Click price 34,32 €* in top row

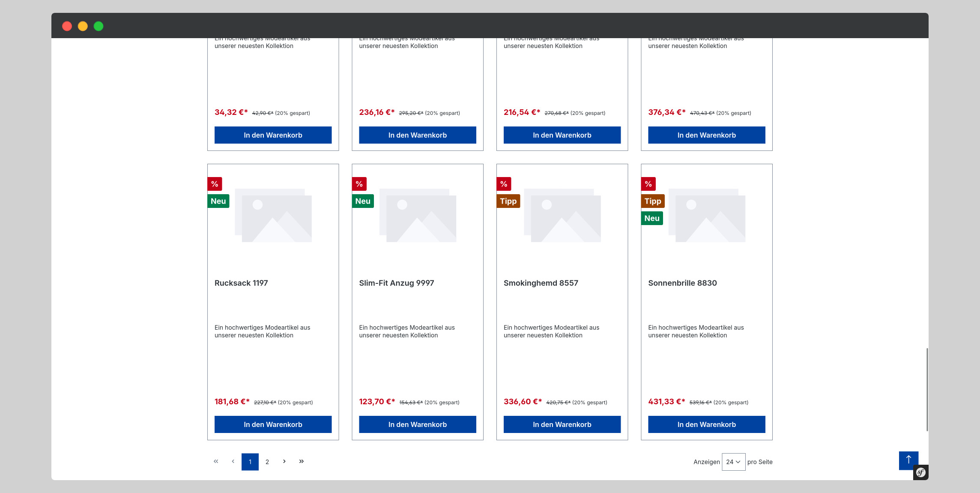(231, 112)
